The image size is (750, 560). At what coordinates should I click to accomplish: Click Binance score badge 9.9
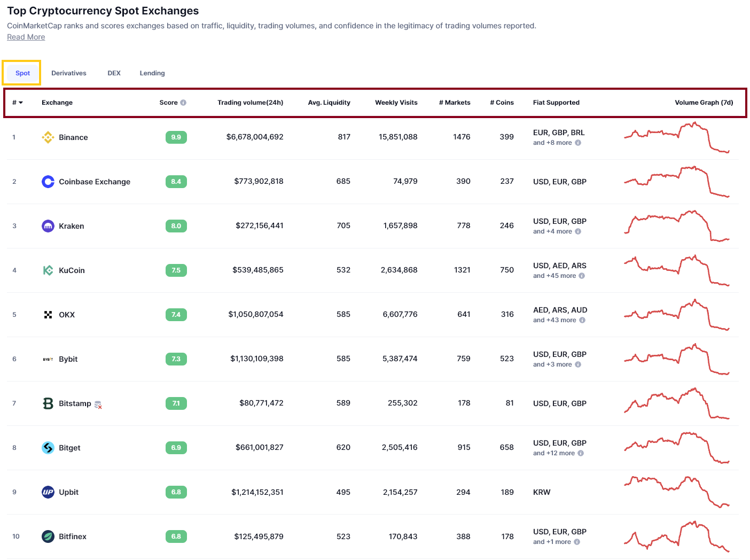(x=176, y=137)
